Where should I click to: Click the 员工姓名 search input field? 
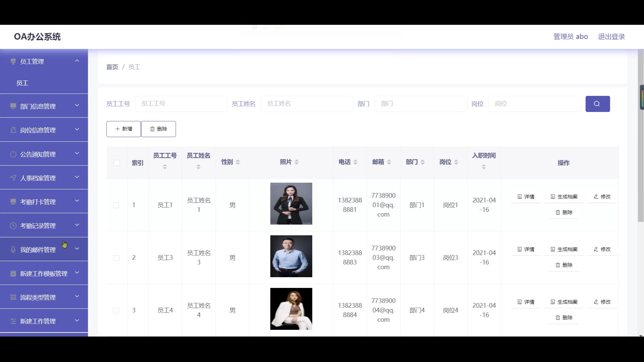pyautogui.click(x=307, y=104)
